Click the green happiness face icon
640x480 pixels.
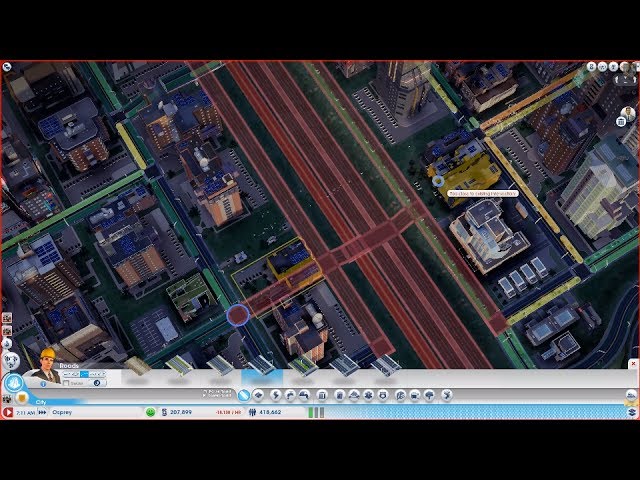coord(150,412)
